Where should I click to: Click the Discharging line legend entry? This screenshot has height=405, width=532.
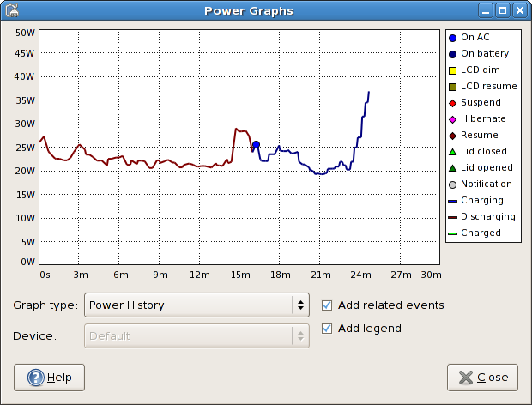pyautogui.click(x=481, y=217)
